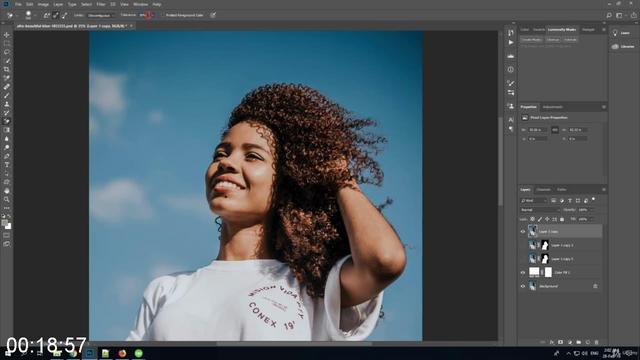Select the Crop tool
The image size is (640, 360).
7,69
